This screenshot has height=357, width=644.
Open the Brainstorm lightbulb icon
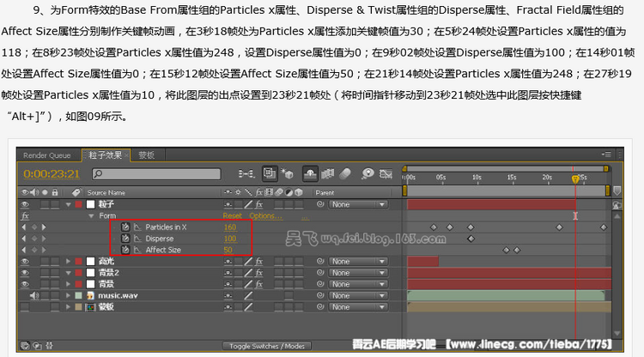coord(368,173)
